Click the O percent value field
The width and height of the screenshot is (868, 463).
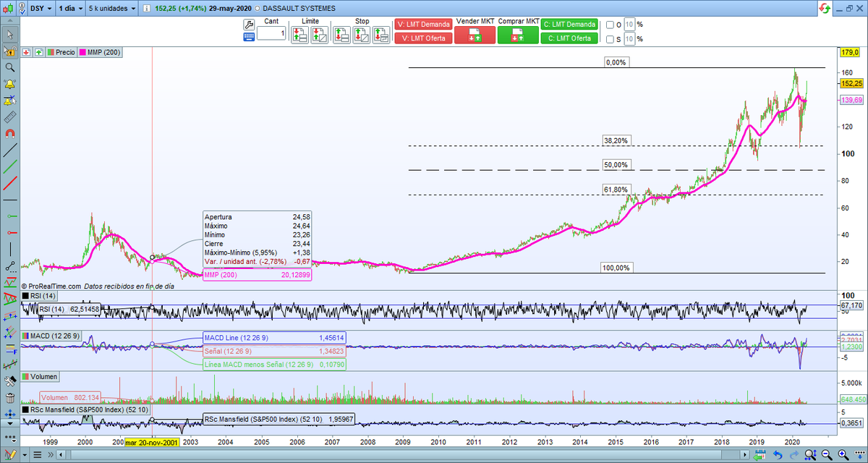(x=629, y=25)
